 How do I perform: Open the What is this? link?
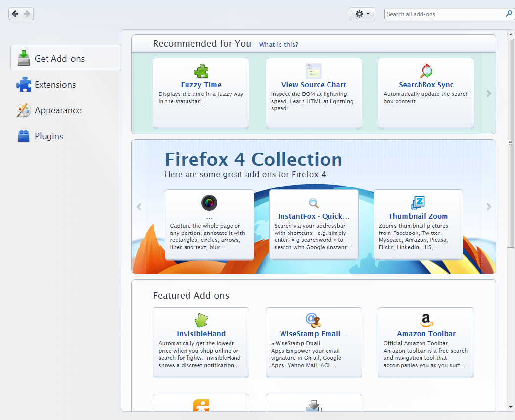tap(279, 45)
